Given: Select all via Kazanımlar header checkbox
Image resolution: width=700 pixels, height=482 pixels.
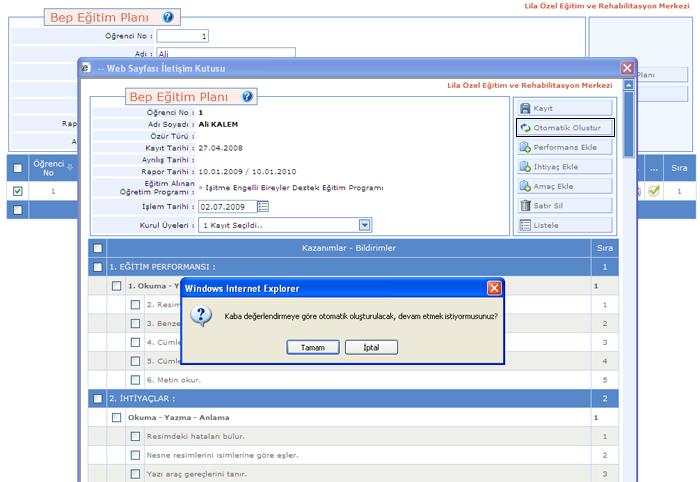Looking at the screenshot, I should [x=97, y=248].
